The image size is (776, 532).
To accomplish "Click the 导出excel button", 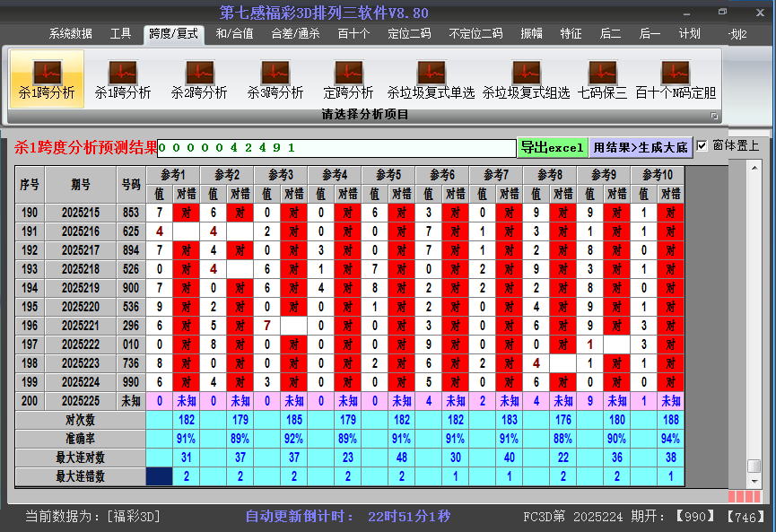I will click(552, 147).
